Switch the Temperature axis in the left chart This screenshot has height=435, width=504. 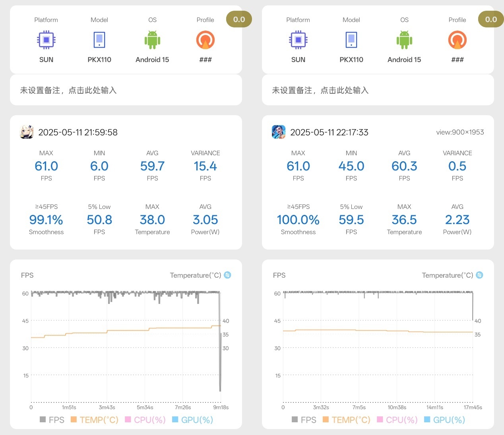(x=227, y=275)
